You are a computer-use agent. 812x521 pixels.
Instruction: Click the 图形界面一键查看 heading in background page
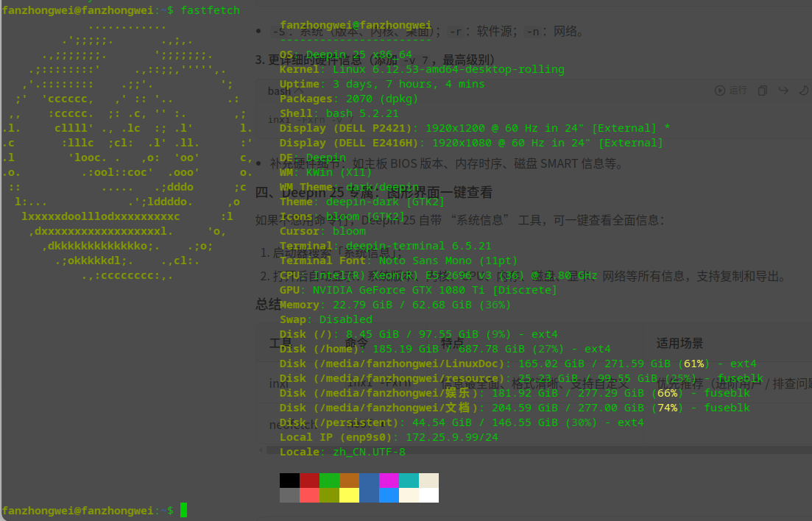coord(439,193)
